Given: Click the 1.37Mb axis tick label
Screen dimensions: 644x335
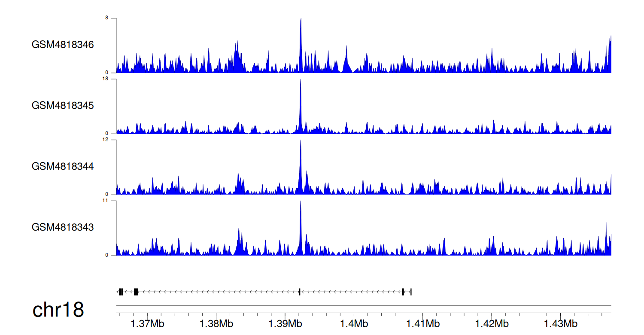Looking at the screenshot, I should (146, 323).
